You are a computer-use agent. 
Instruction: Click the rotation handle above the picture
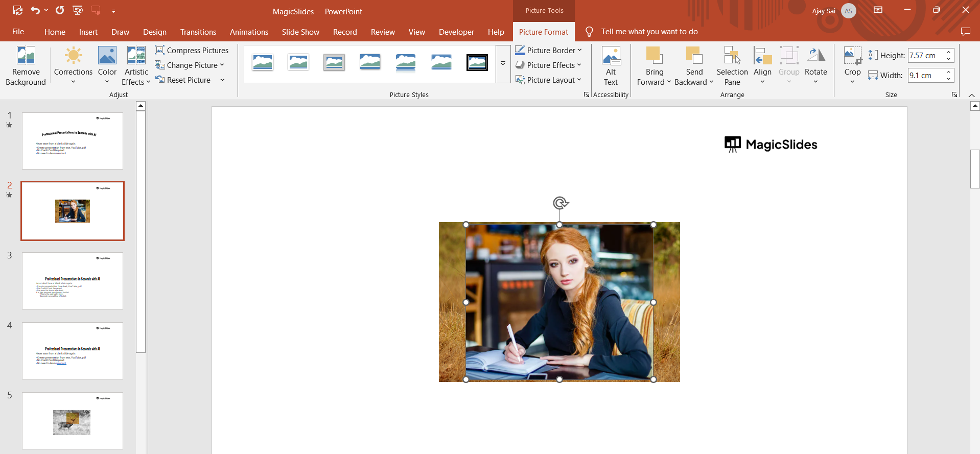click(560, 203)
